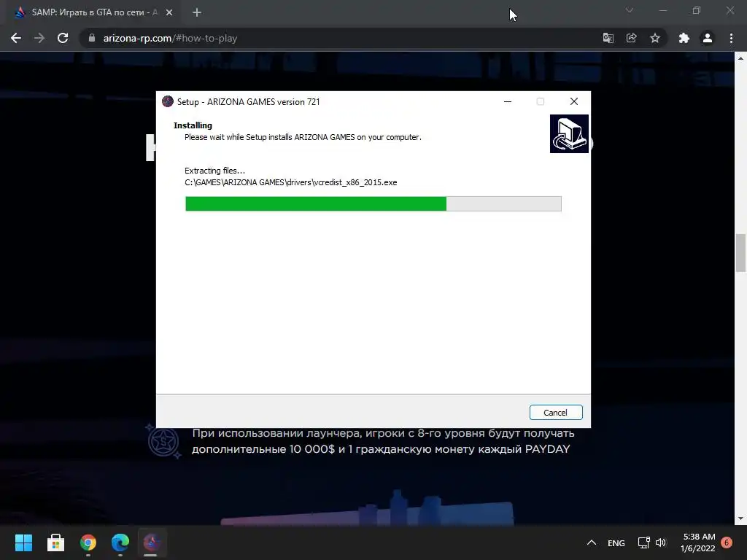The width and height of the screenshot is (747, 560).
Task: Switch to Chrome in taskbar
Action: [88, 542]
